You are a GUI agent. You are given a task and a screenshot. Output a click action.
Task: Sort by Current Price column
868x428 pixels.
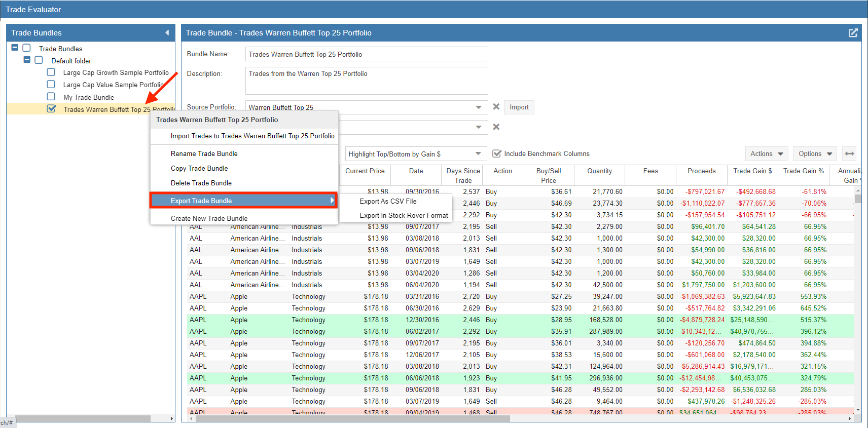pos(365,175)
